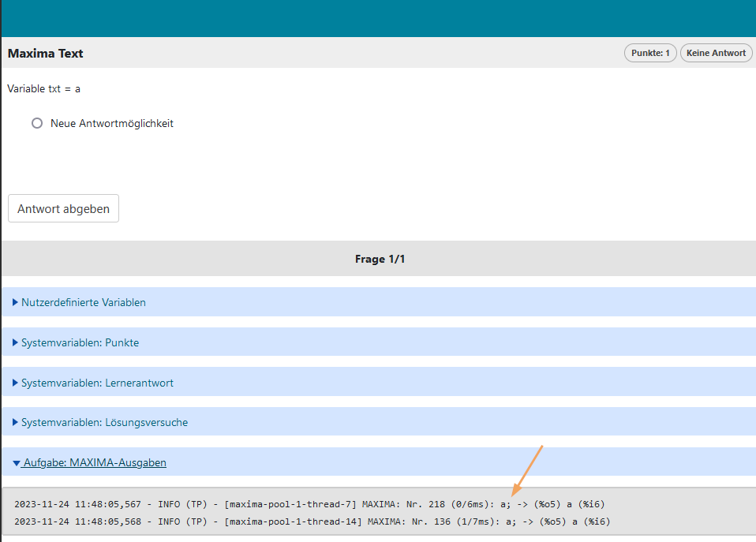This screenshot has height=542, width=756.
Task: Expand the Systemvariablen: Lösungsversuche section label
Action: click(x=104, y=422)
